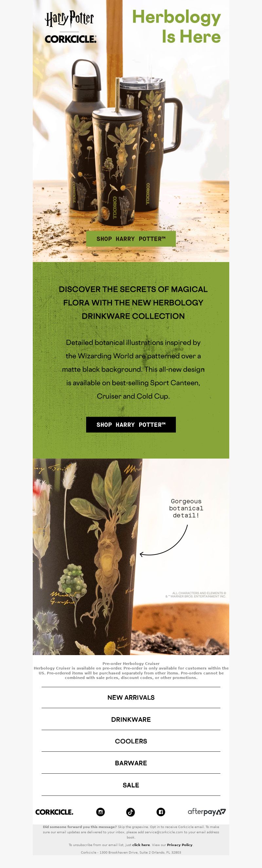Screen dimensions: 262x868
Task: Click the Corkcicle footer logo
Action: (x=54, y=812)
